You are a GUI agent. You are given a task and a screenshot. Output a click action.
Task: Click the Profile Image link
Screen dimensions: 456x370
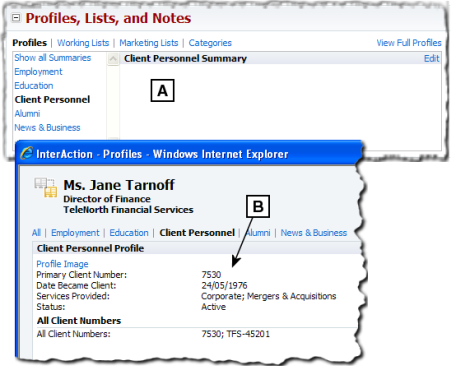pos(62,264)
